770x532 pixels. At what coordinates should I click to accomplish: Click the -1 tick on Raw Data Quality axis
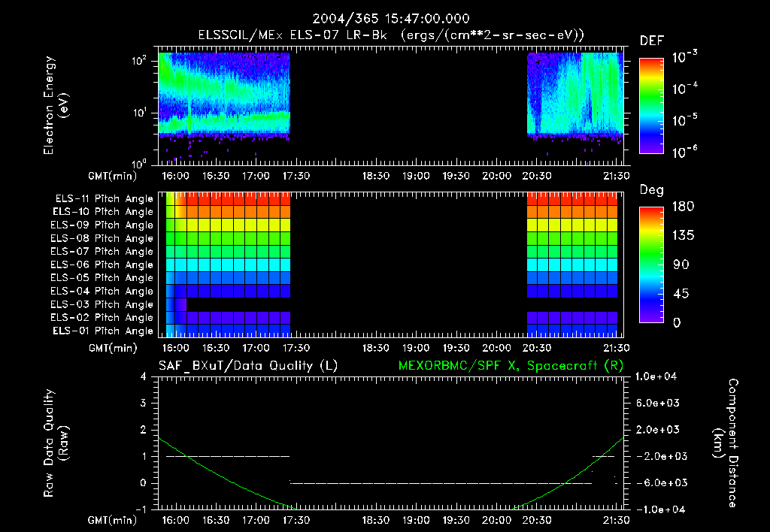tap(141, 509)
